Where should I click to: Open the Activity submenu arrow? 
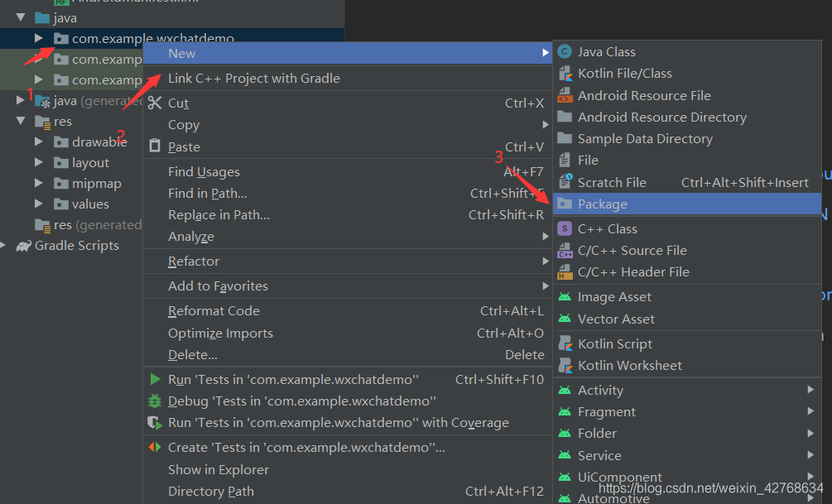[x=810, y=390]
